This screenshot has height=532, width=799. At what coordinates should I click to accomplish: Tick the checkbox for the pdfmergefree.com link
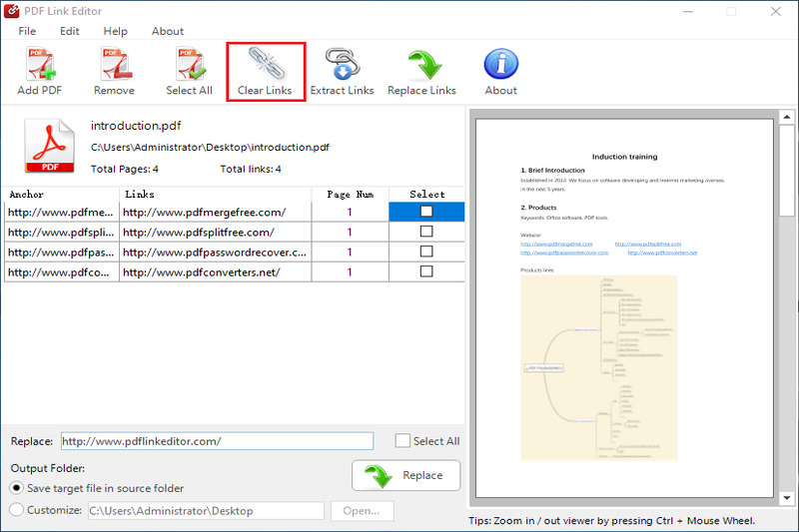(x=426, y=212)
